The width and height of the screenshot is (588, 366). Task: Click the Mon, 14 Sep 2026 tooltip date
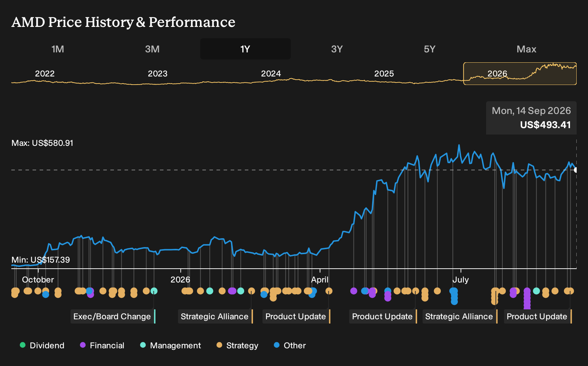531,111
